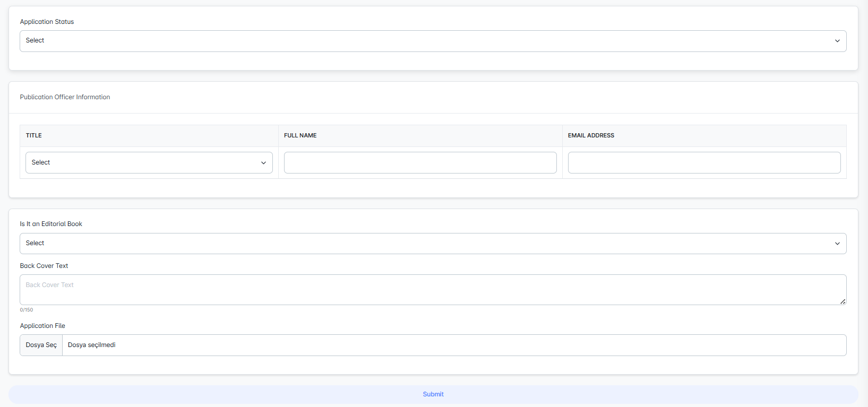Click the chevron arrow in Application Status

click(837, 41)
